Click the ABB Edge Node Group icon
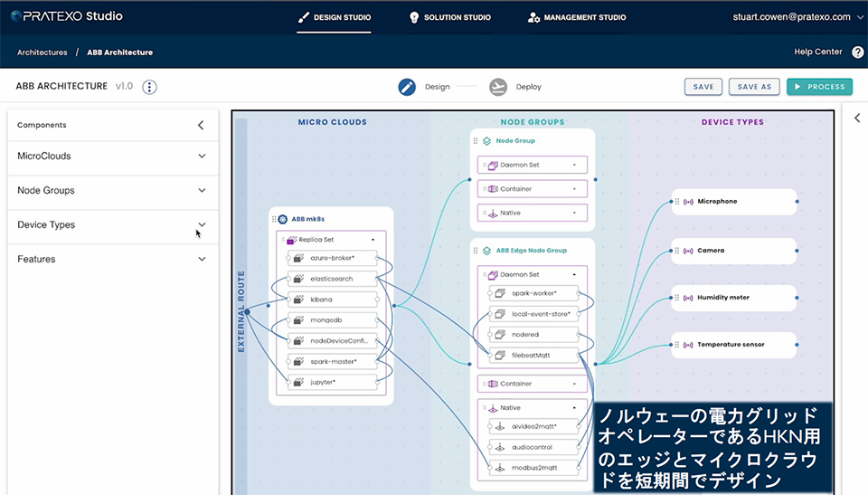This screenshot has height=495, width=868. [487, 251]
